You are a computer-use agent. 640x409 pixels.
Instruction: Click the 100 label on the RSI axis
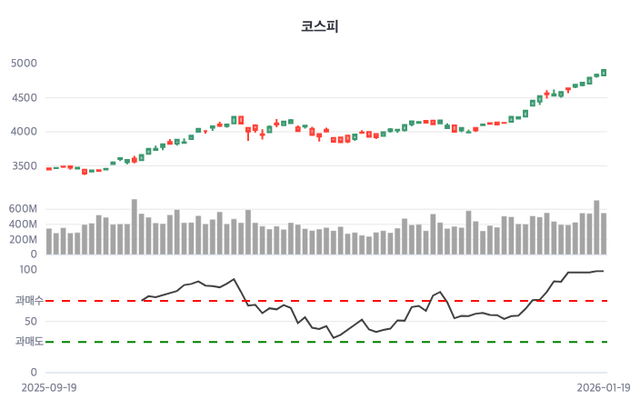pos(27,270)
